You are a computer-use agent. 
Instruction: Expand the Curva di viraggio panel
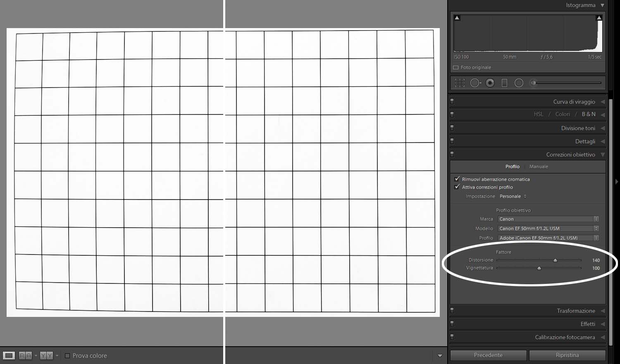[x=574, y=102]
